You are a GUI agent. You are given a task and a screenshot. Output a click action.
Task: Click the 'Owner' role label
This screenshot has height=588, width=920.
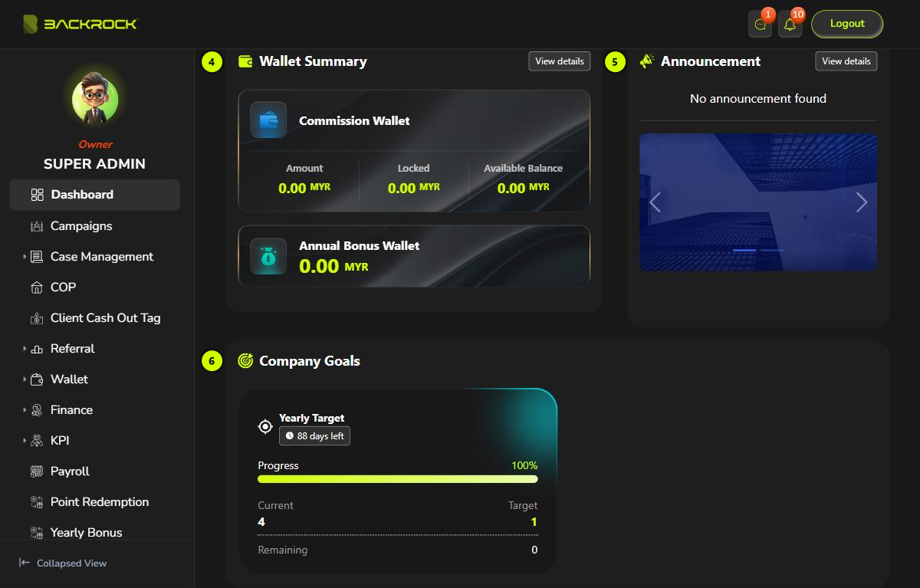point(95,144)
